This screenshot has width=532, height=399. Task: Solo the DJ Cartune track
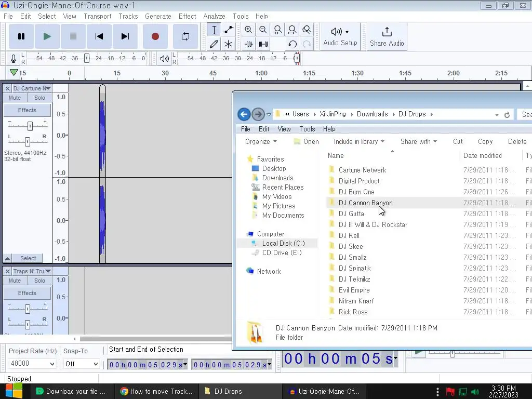click(x=39, y=98)
